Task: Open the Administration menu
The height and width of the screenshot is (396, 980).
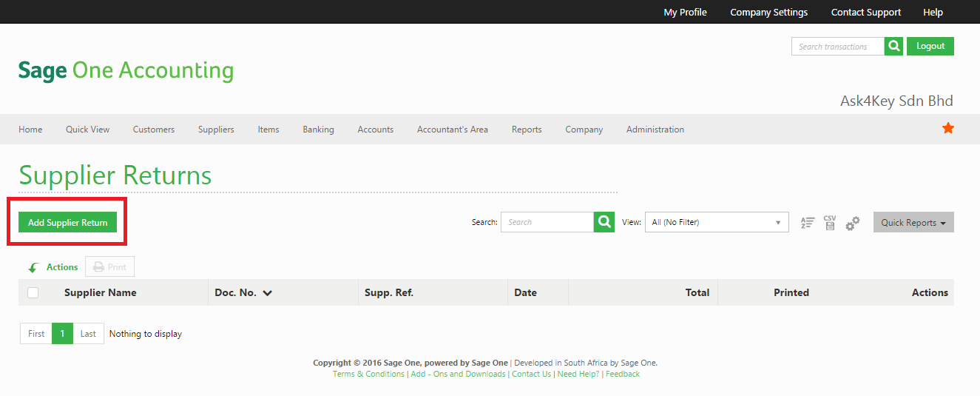Action: (x=655, y=130)
